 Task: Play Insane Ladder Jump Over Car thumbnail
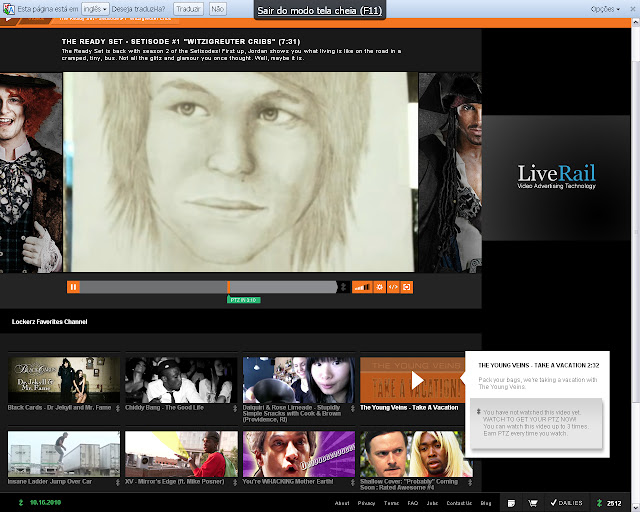click(64, 454)
